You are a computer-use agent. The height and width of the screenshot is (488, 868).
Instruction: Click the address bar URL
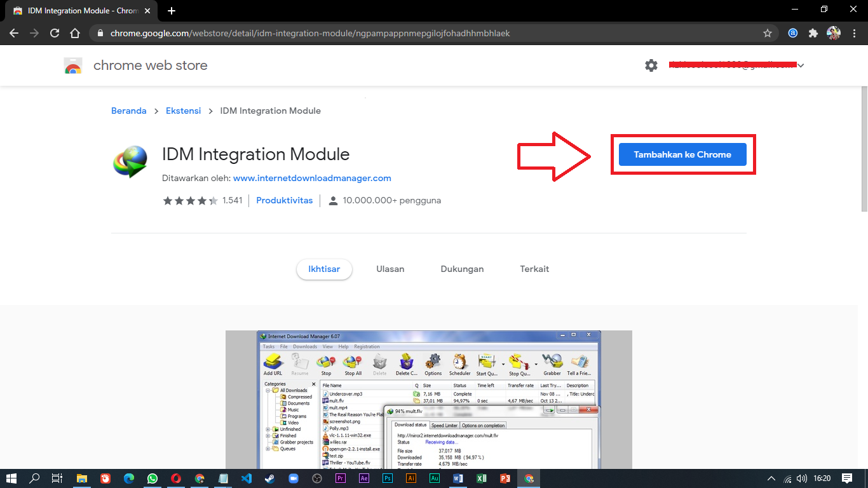click(310, 33)
